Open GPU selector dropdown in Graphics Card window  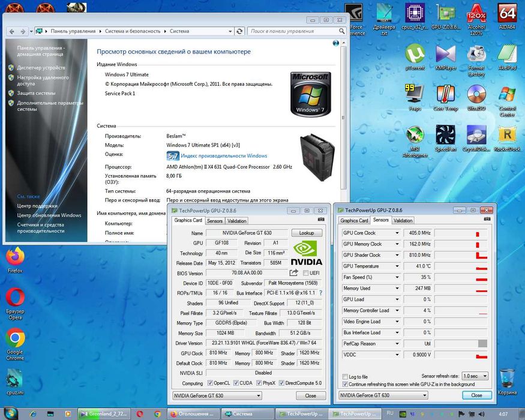click(x=217, y=395)
